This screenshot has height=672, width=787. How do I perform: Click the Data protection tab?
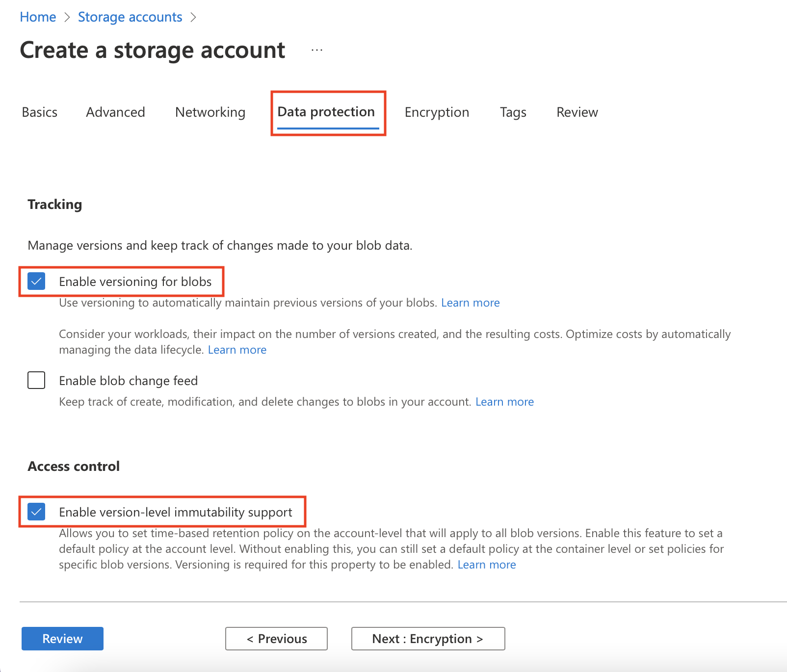tap(326, 112)
